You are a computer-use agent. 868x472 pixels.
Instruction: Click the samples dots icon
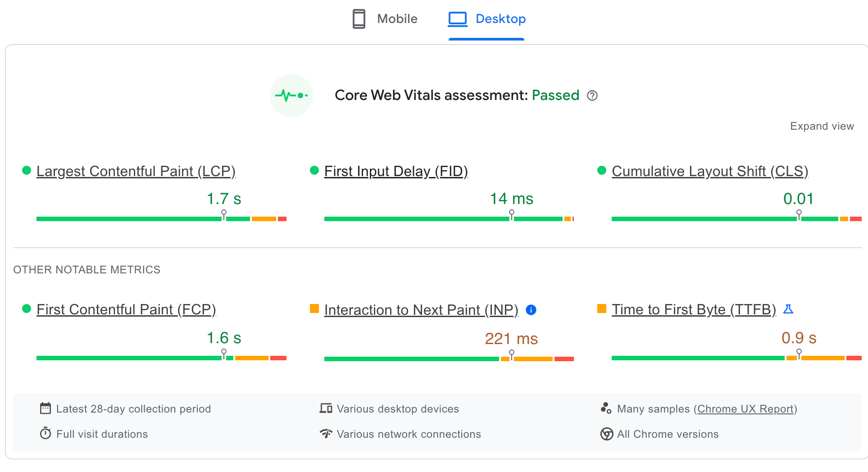(606, 408)
